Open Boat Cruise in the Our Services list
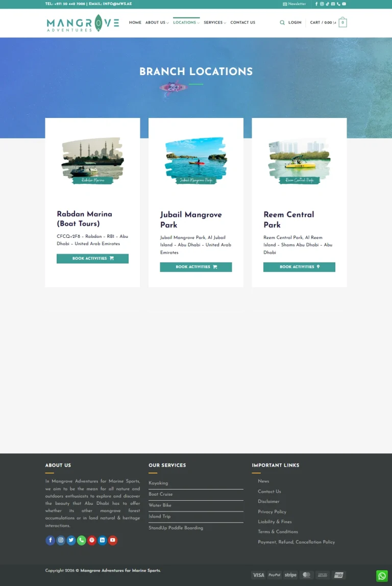 tap(161, 494)
